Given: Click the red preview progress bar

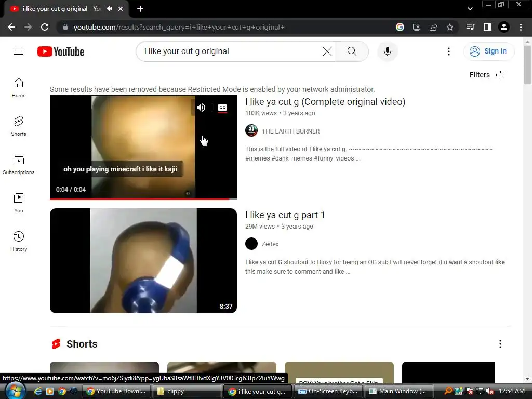Looking at the screenshot, I should tap(143, 199).
